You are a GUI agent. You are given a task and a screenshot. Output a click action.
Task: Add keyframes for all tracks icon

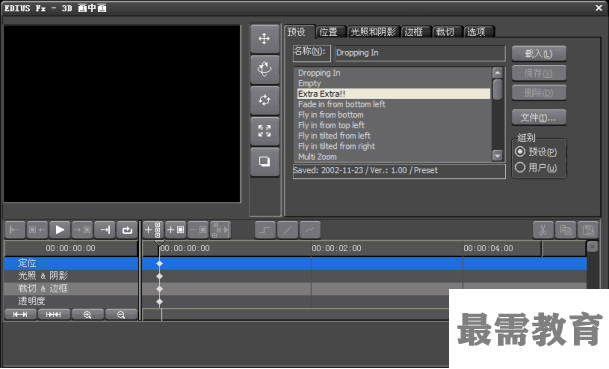153,230
